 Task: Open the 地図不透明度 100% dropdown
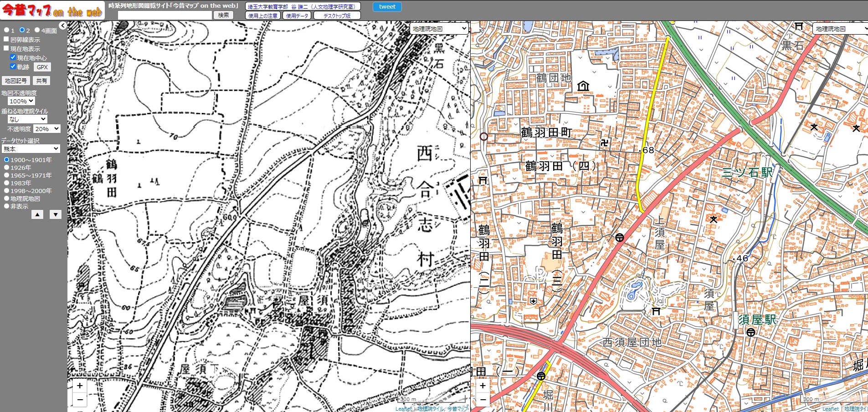tap(21, 101)
